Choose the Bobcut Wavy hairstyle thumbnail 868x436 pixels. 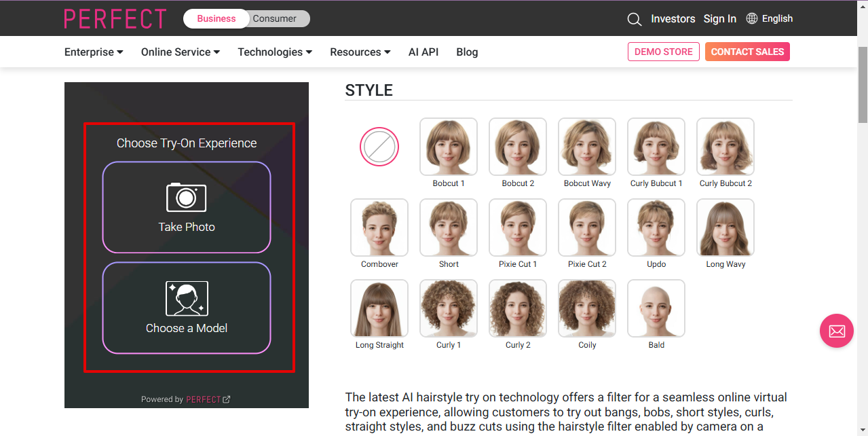pyautogui.click(x=587, y=147)
